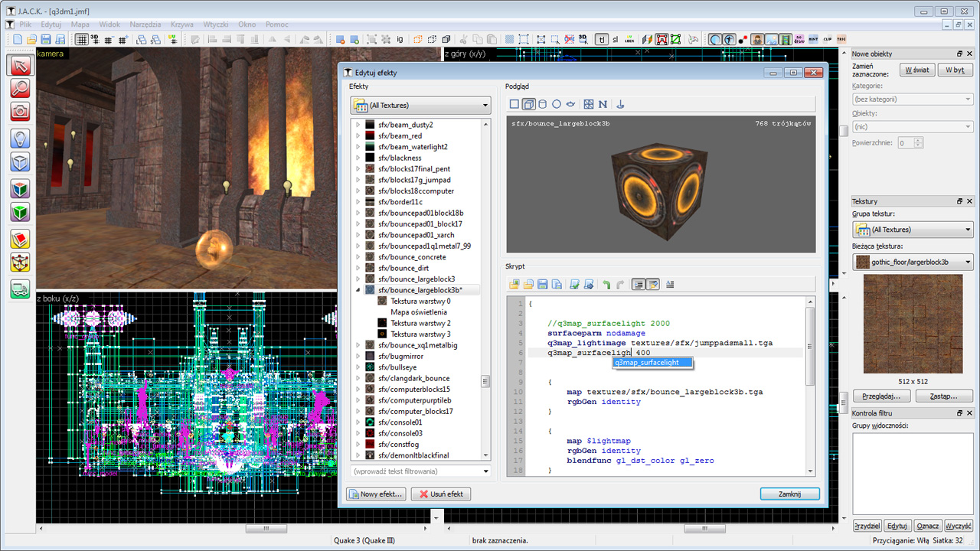This screenshot has height=551, width=980.
Task: Toggle normals 'N' display in preview toolbar
Action: click(x=603, y=104)
